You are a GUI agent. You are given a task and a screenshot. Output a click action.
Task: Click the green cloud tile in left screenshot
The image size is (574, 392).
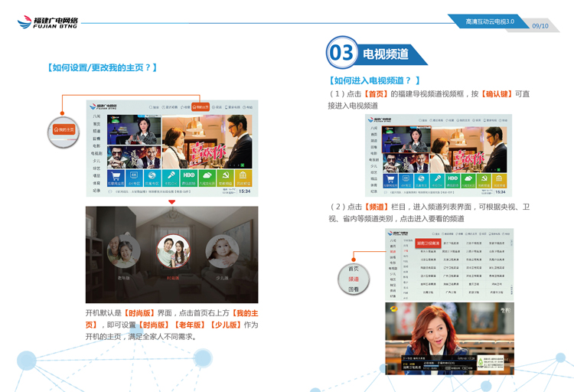coord(207,178)
